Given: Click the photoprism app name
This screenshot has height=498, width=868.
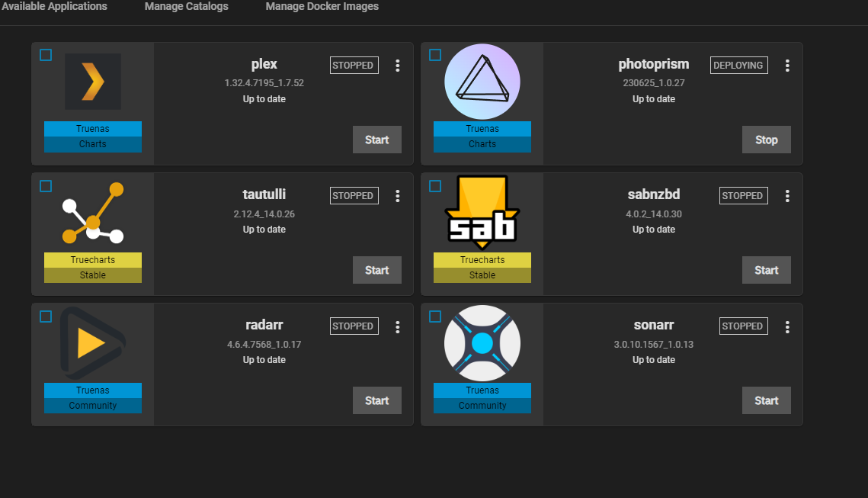Looking at the screenshot, I should [654, 64].
